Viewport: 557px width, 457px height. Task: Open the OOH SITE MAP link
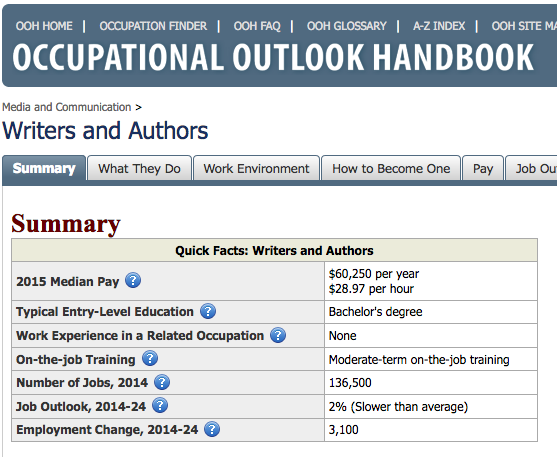pos(524,26)
